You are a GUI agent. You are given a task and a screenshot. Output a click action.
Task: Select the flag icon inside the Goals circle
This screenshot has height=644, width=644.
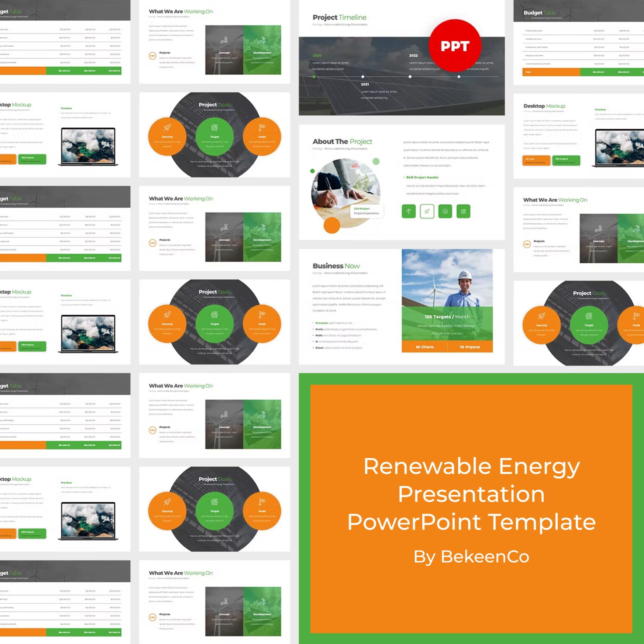point(261,127)
